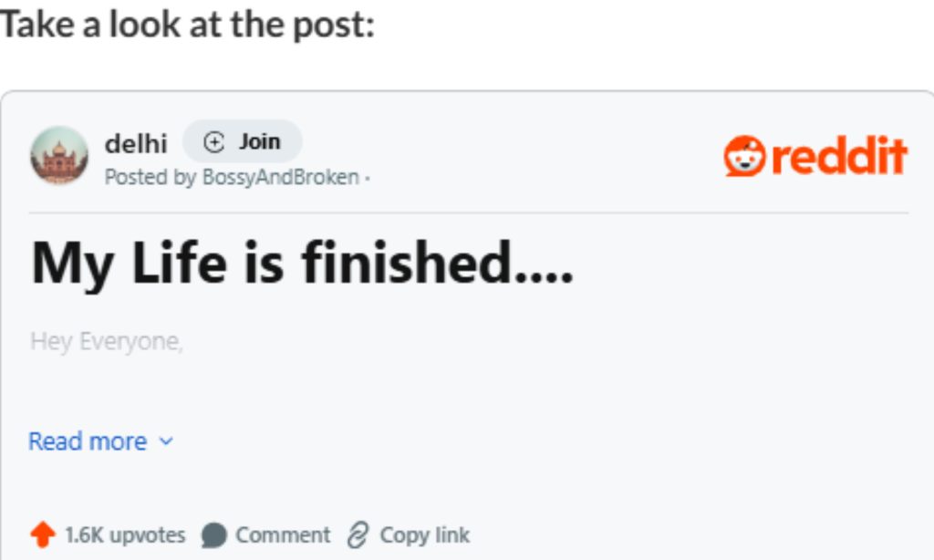Click the orange upvote arrow icon
Viewport: 934px width, 560px height.
coord(42,534)
